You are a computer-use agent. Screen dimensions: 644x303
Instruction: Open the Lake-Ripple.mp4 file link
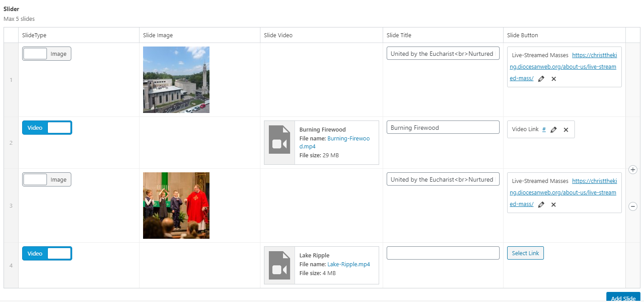click(x=348, y=264)
